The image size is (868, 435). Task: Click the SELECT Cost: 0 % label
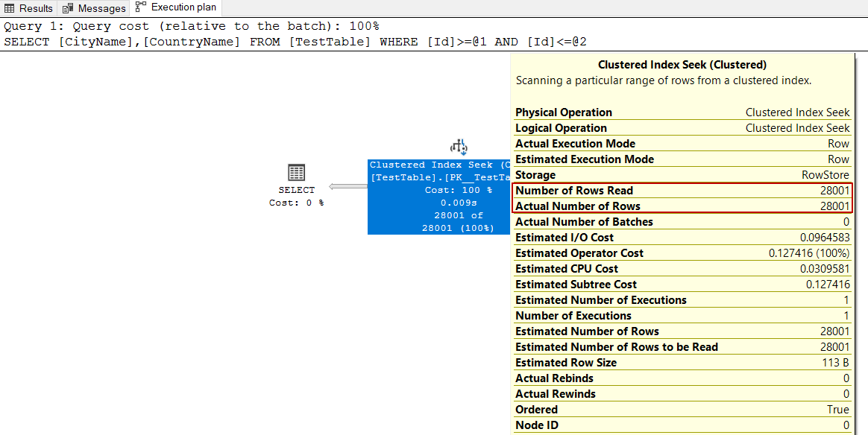(296, 203)
